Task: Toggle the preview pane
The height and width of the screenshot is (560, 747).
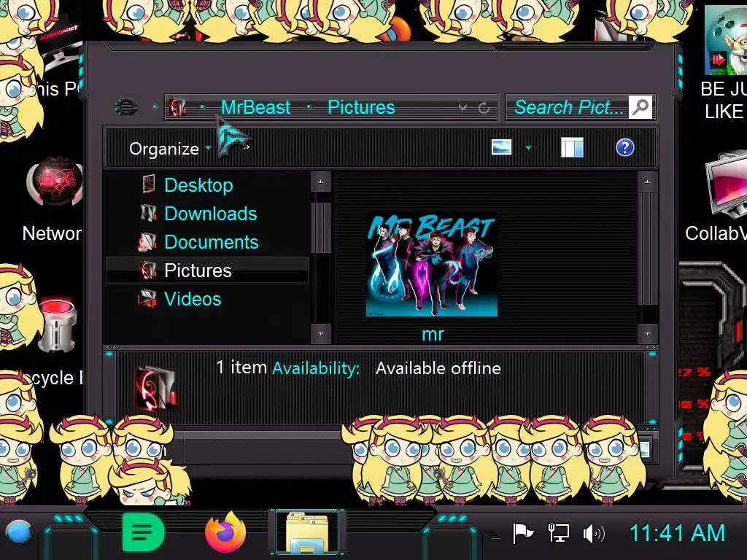Action: (572, 147)
